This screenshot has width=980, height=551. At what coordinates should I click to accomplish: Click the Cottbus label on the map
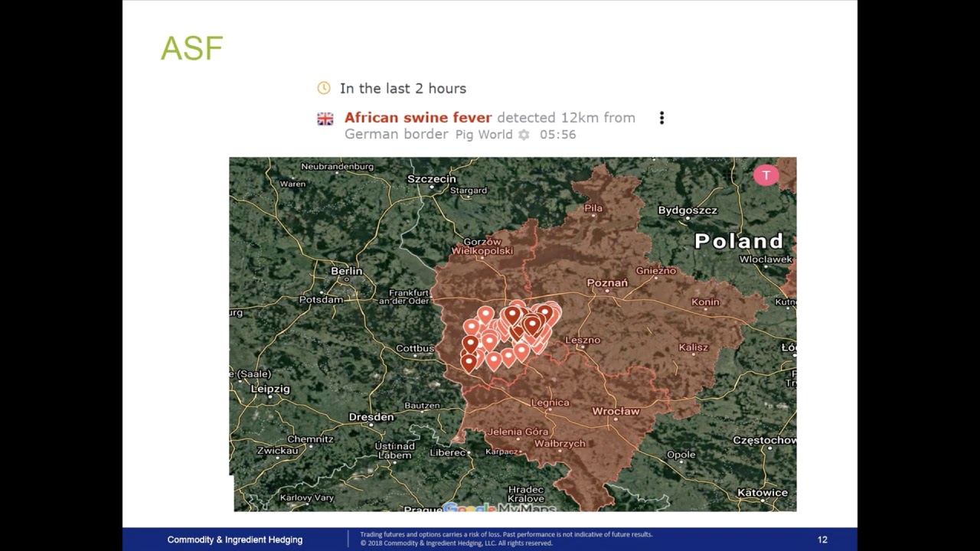point(415,348)
